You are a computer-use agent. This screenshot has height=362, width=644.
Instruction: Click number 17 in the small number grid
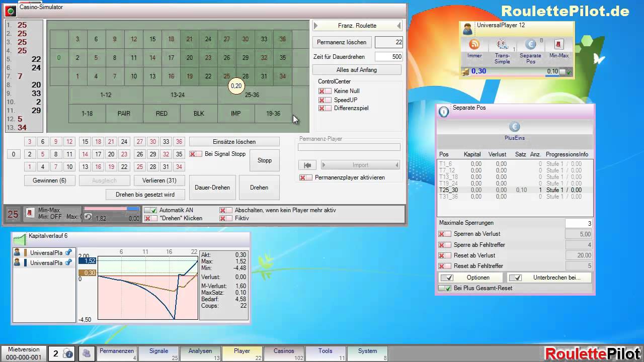[x=98, y=154]
